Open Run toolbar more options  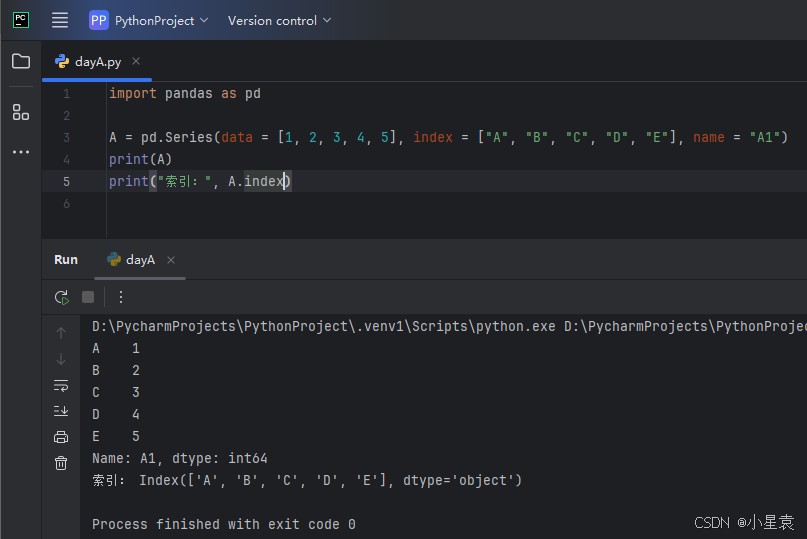click(121, 297)
